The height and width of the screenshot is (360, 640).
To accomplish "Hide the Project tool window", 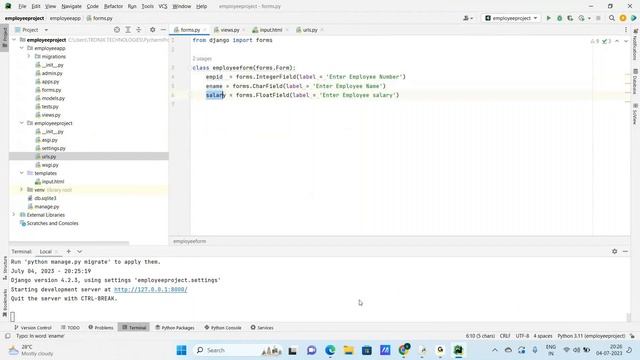I will [x=163, y=30].
